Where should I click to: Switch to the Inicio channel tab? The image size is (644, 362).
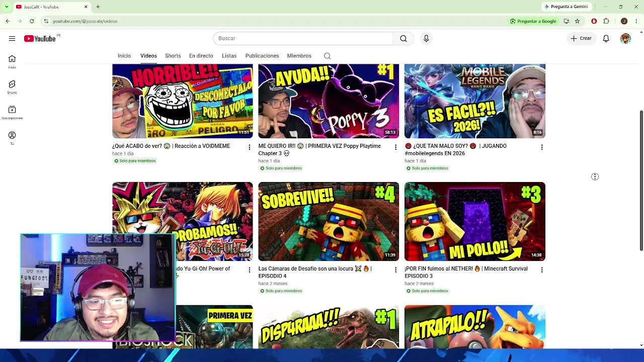tap(124, 56)
